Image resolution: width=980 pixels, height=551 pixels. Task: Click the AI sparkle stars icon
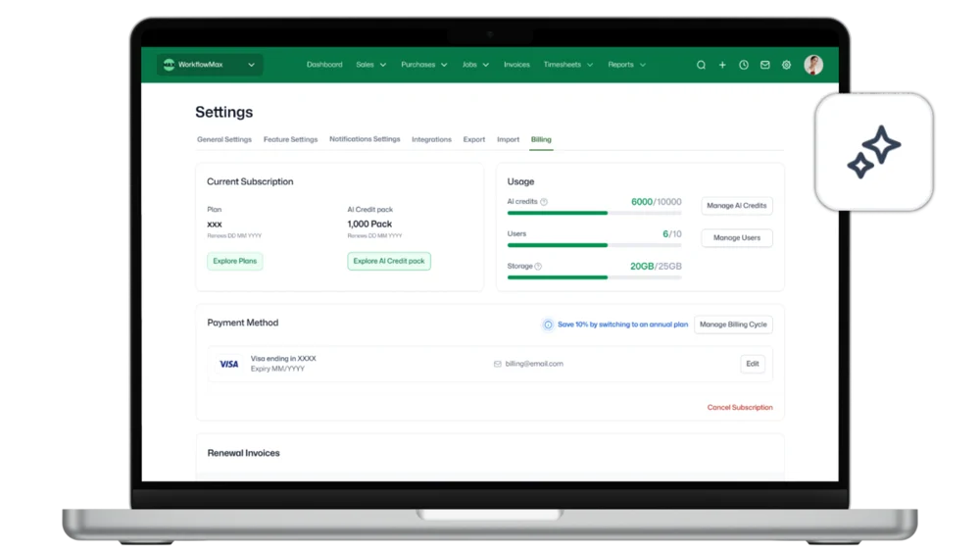point(874,152)
